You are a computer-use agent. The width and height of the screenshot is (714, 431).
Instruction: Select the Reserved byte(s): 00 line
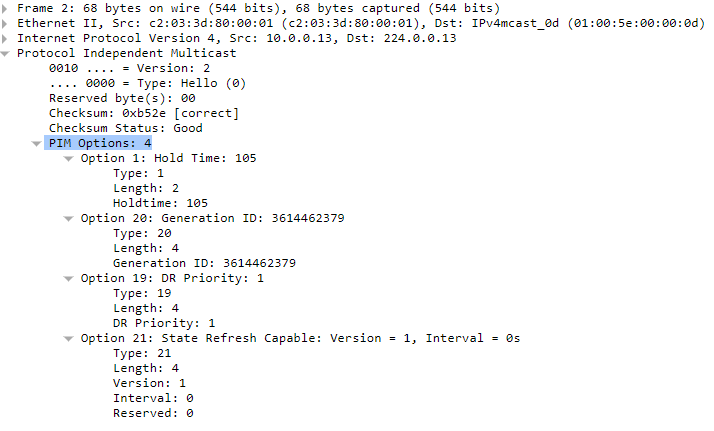pyautogui.click(x=122, y=99)
